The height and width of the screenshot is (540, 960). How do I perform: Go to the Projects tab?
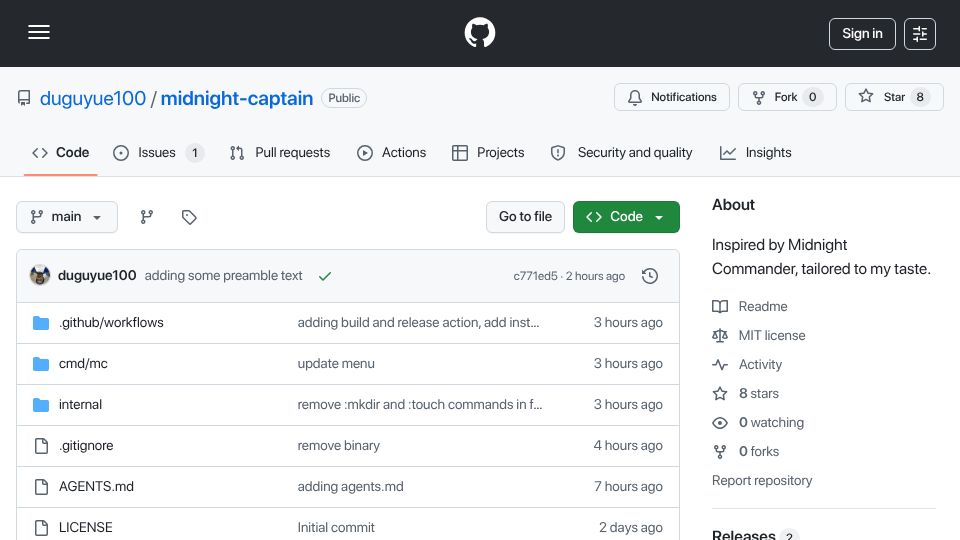(x=487, y=152)
